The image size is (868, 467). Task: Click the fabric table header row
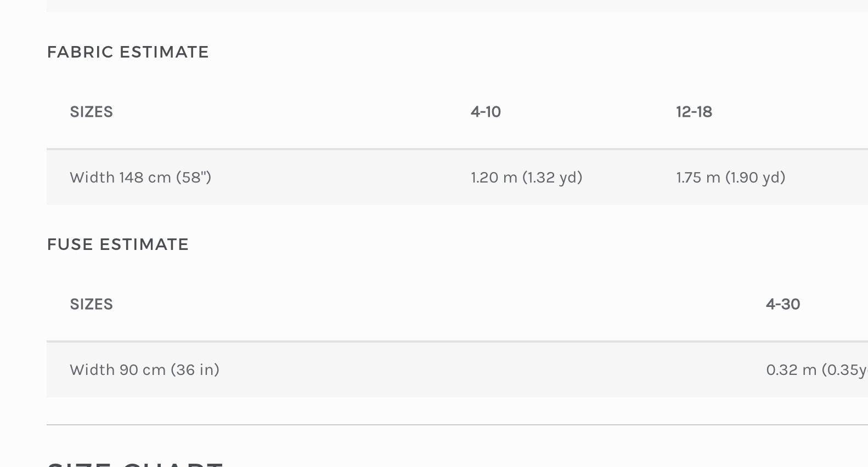[x=457, y=112]
